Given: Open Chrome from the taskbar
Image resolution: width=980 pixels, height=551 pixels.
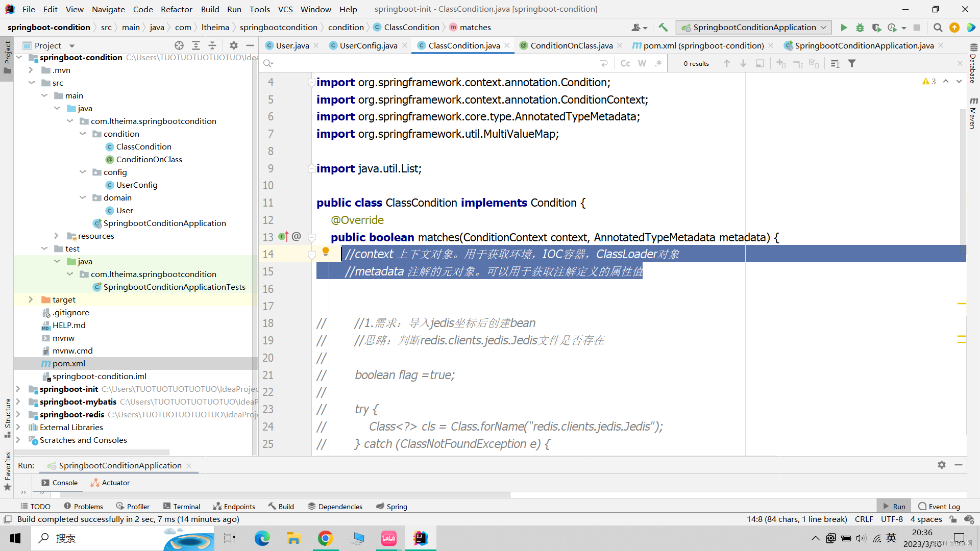Looking at the screenshot, I should tap(326, 538).
